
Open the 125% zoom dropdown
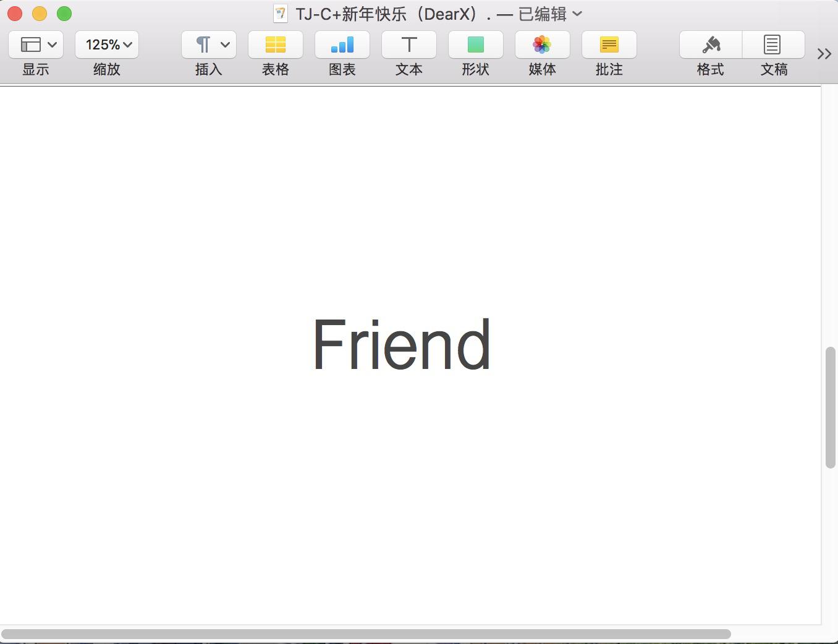click(107, 44)
